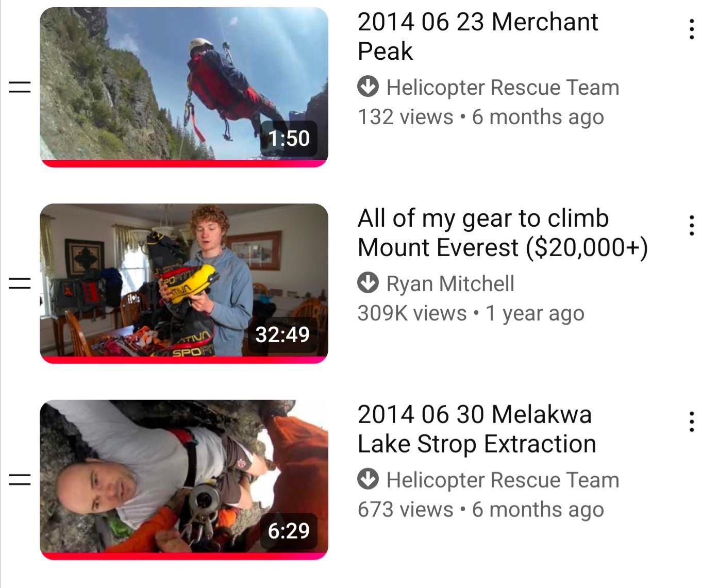Open options menu for Everest gear video

pyautogui.click(x=691, y=226)
